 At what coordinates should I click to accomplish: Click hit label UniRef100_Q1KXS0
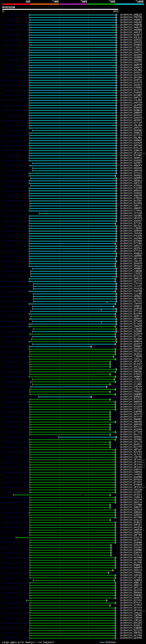131,75
